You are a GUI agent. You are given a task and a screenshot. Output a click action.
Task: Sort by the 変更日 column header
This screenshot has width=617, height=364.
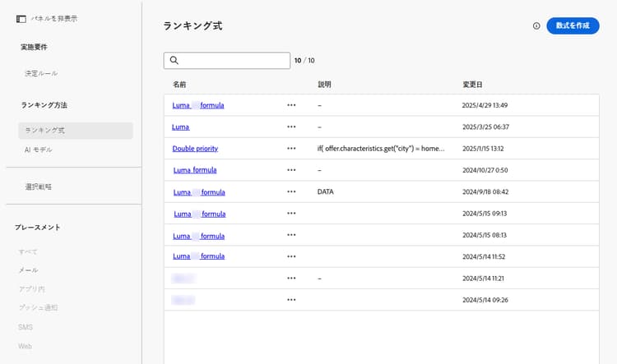pyautogui.click(x=472, y=85)
